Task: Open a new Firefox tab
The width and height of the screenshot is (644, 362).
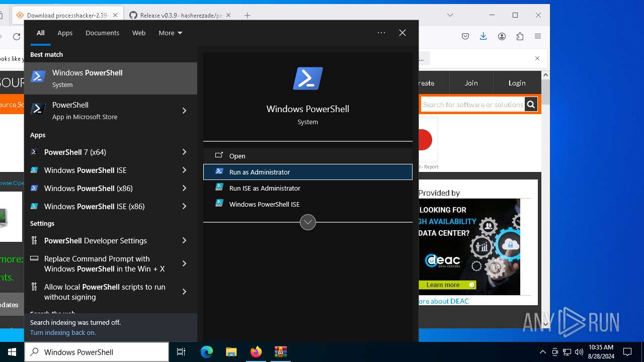Action: click(x=247, y=15)
